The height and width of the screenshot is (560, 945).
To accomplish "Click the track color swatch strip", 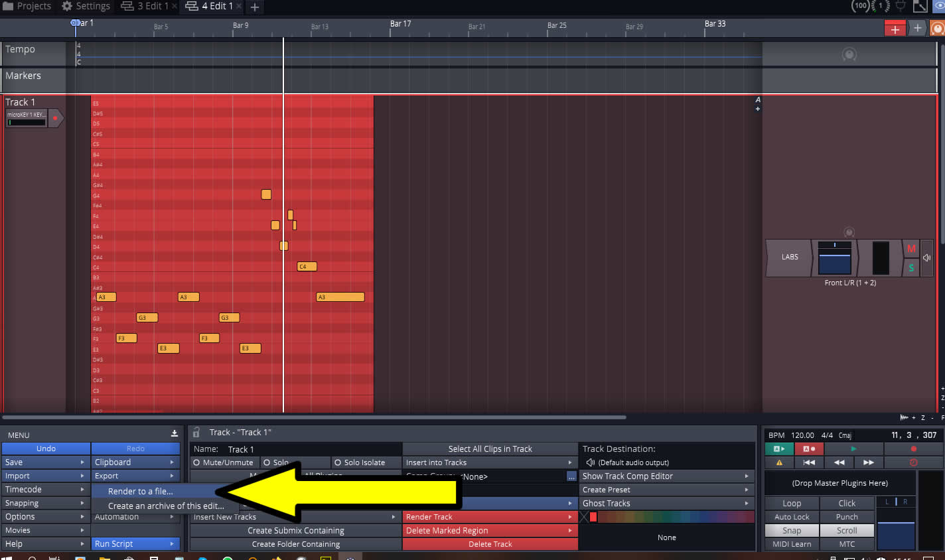I will pos(672,517).
